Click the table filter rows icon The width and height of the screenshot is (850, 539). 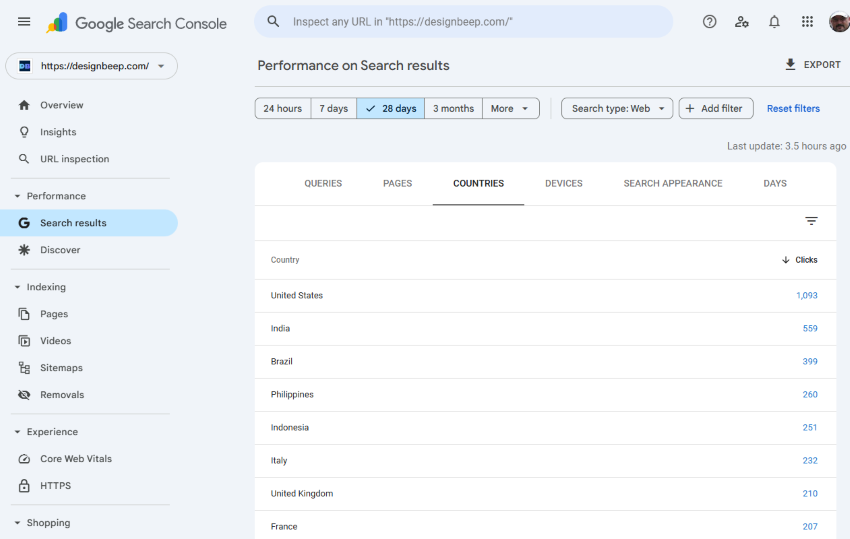pyautogui.click(x=811, y=221)
